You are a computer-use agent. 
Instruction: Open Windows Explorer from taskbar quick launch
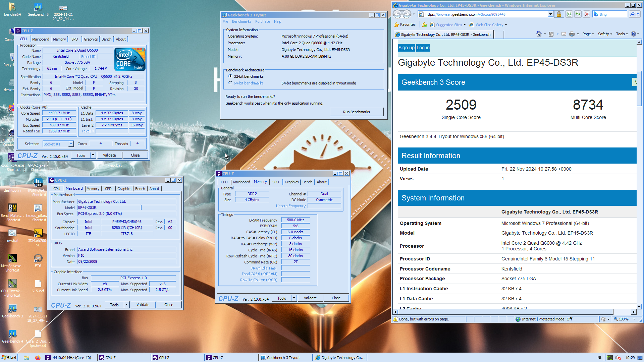point(26,358)
